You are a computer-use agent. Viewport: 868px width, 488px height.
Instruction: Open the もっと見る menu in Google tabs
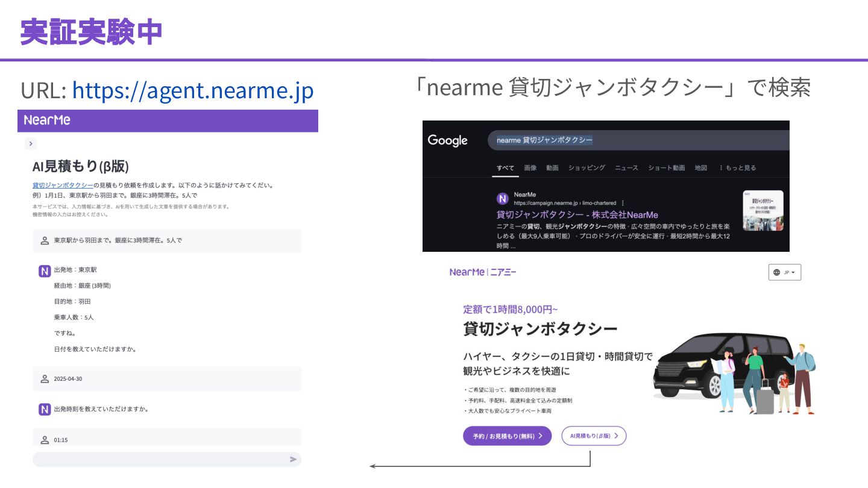(x=738, y=167)
